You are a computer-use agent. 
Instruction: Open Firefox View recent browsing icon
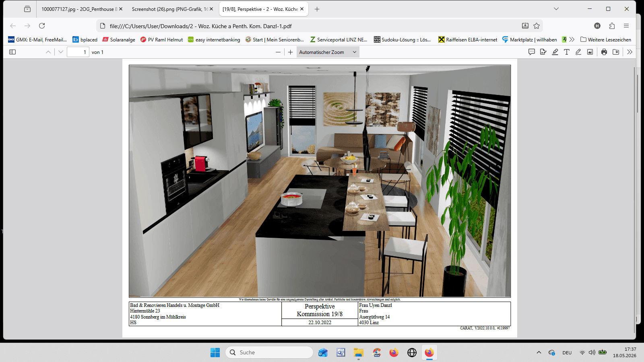click(x=27, y=9)
